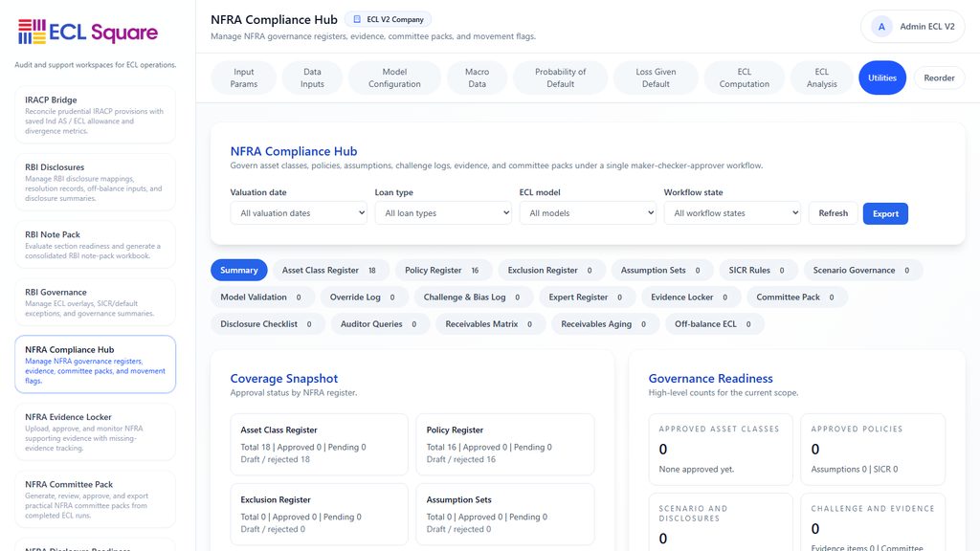The height and width of the screenshot is (551, 980).
Task: Click the Coverage Snapshot heading
Action: pos(283,379)
